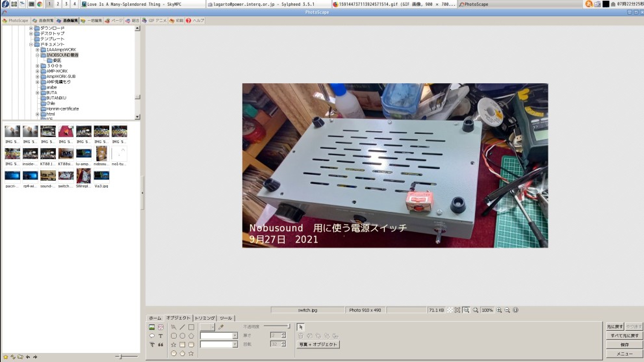Pick the line drawing tool
Image resolution: width=644 pixels, height=362 pixels.
tap(183, 327)
